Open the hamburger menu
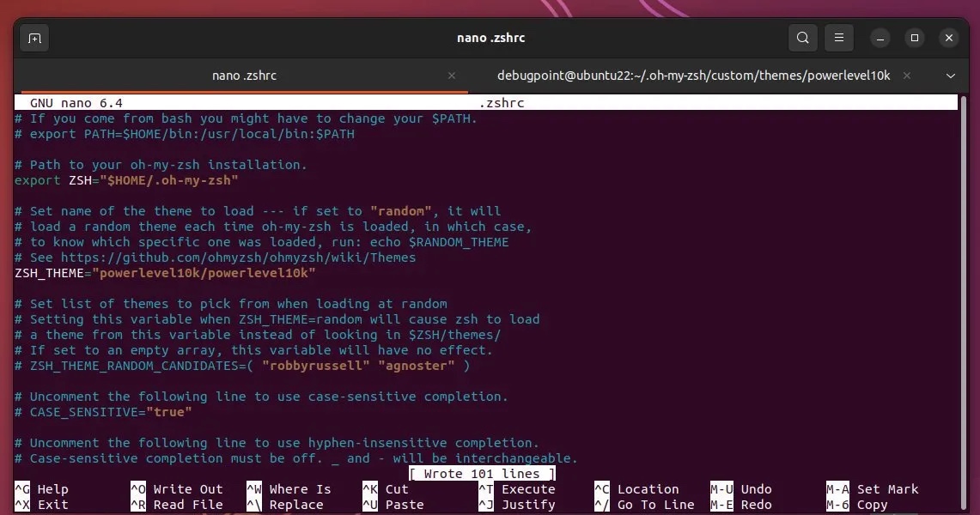 tap(838, 38)
